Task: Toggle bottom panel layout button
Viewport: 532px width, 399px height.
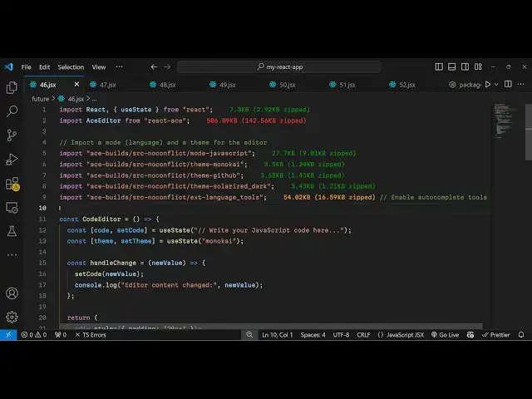Action: 451,66
